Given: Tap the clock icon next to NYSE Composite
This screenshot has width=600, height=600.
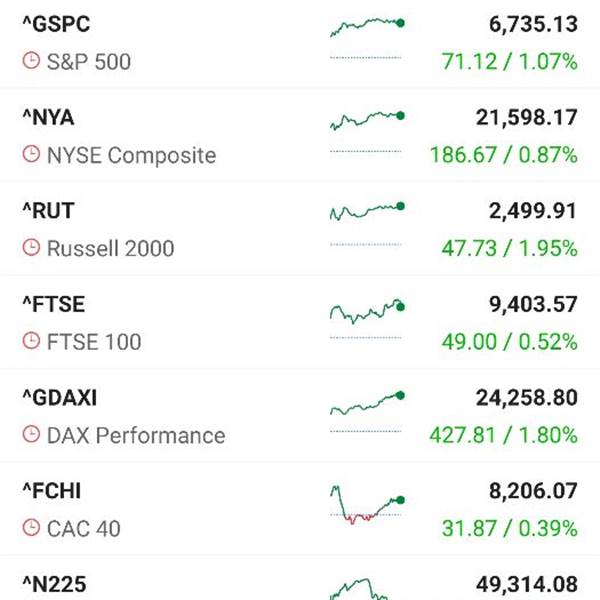Looking at the screenshot, I should (31, 155).
